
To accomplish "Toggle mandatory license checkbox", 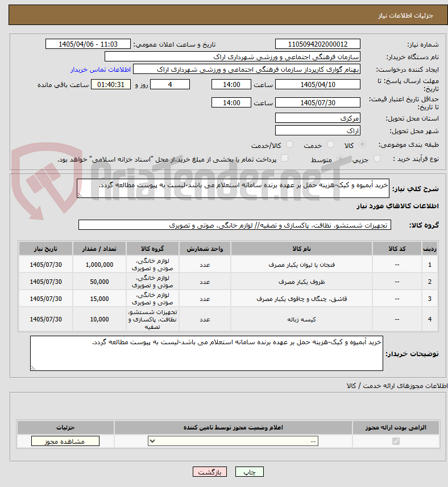I will (x=396, y=441).
